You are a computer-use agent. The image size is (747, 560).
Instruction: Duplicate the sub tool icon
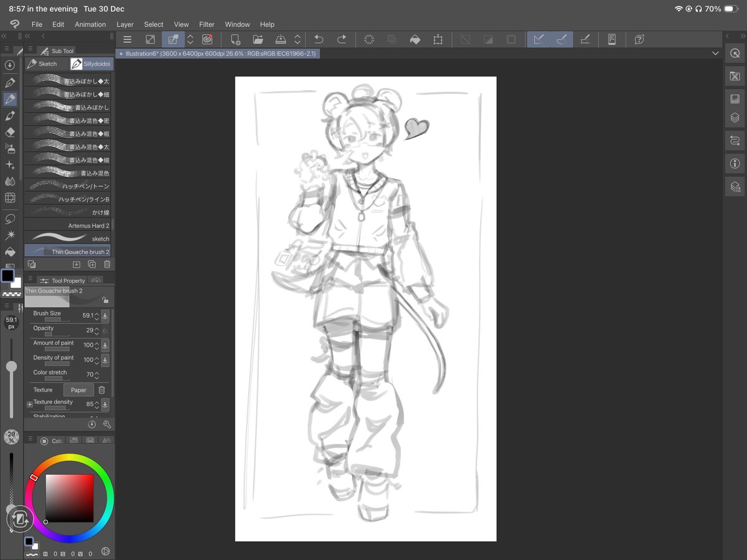pyautogui.click(x=92, y=264)
